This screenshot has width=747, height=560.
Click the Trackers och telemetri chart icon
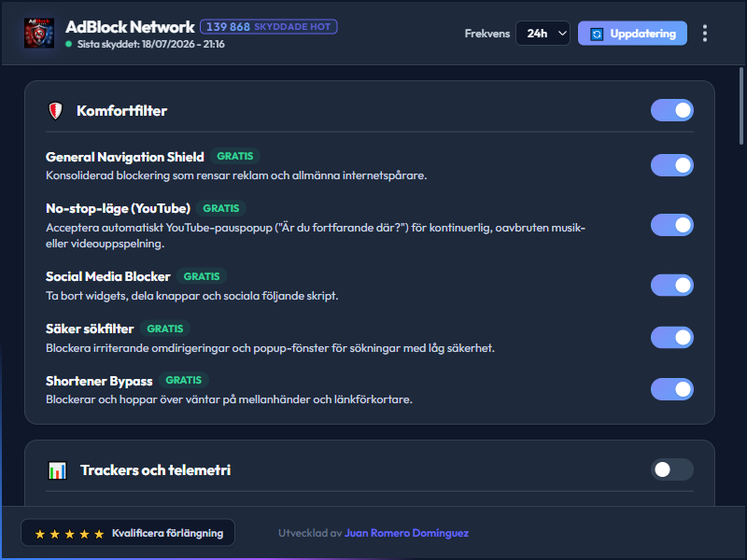pyautogui.click(x=57, y=470)
